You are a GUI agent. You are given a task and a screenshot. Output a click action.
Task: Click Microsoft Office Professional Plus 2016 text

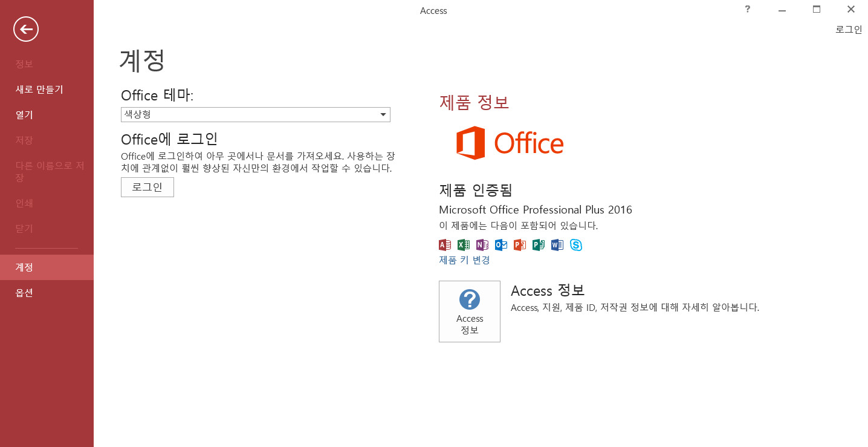(x=536, y=210)
